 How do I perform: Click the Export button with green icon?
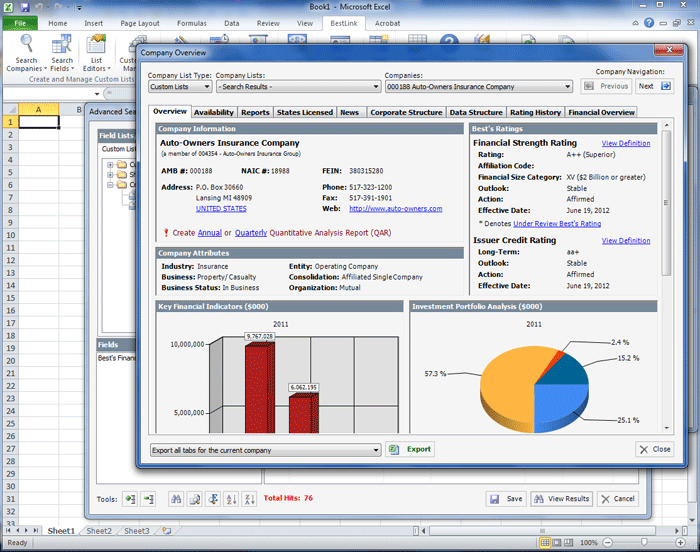[410, 449]
